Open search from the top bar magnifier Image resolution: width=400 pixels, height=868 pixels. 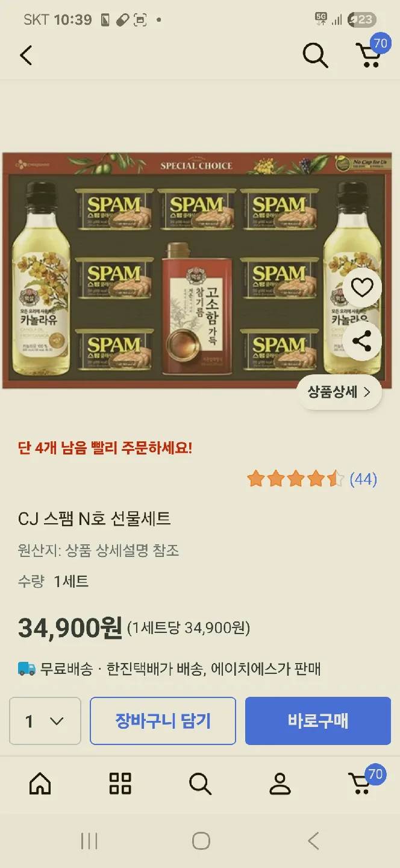315,55
